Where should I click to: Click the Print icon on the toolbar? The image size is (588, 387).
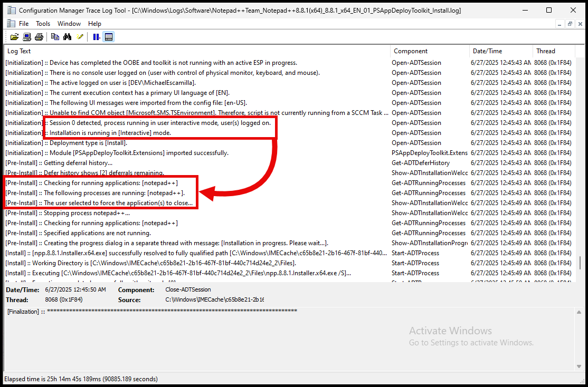(39, 36)
